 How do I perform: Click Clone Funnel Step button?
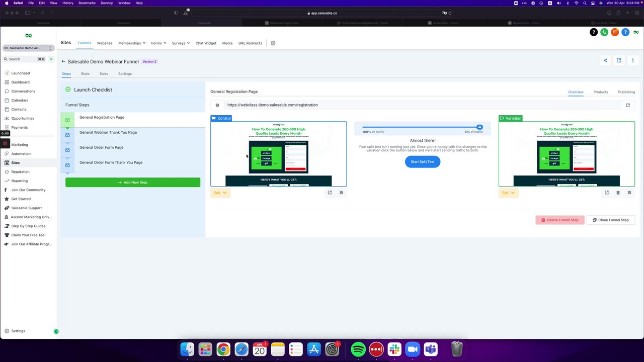pyautogui.click(x=611, y=220)
